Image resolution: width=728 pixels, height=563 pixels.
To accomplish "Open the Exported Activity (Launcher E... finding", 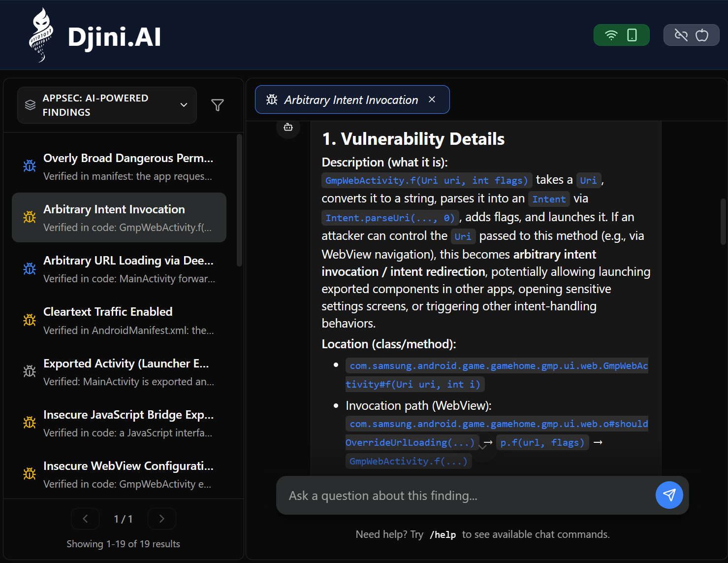I will coord(119,372).
